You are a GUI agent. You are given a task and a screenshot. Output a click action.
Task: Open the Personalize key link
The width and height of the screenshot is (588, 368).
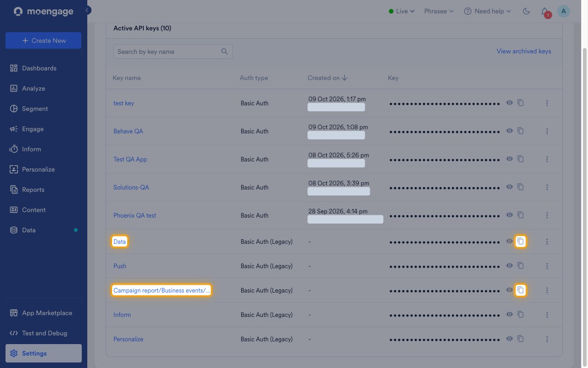coord(128,339)
